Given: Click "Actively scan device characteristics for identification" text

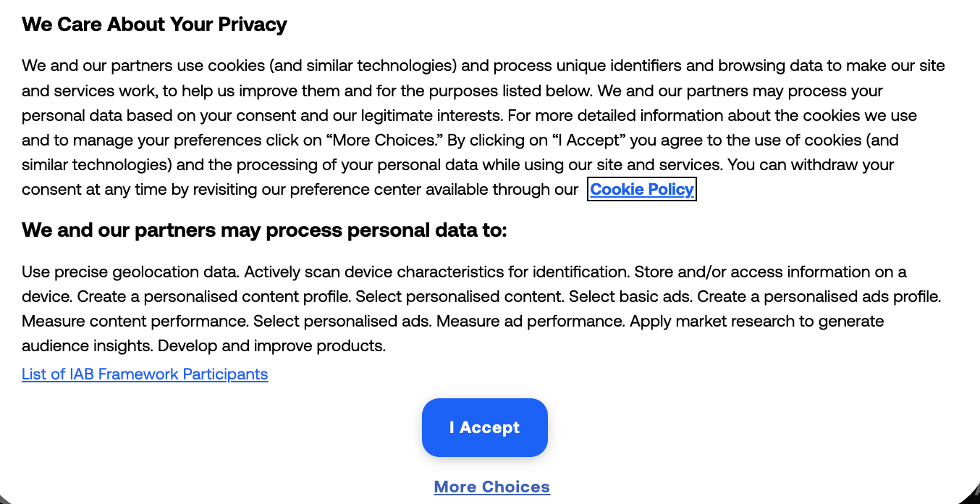Looking at the screenshot, I should (436, 272).
